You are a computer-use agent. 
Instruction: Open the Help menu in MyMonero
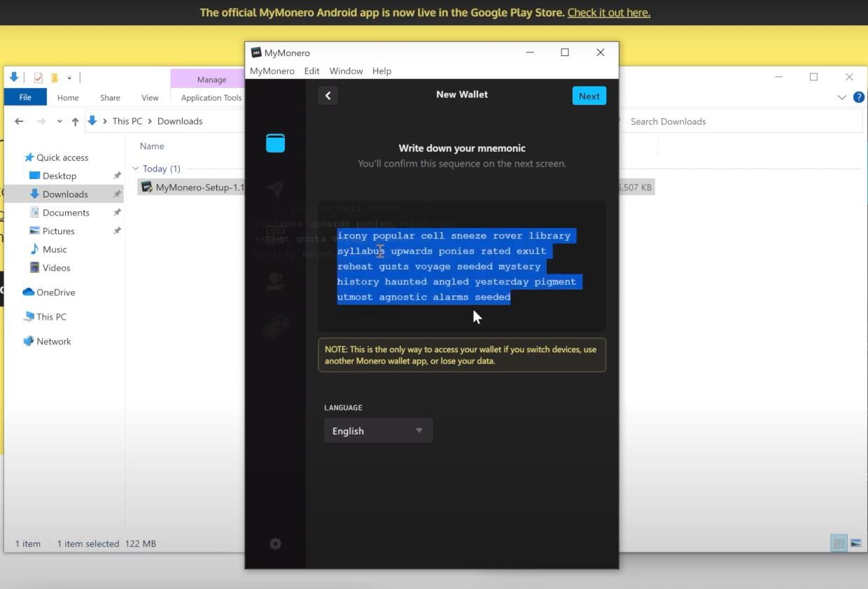(x=381, y=71)
